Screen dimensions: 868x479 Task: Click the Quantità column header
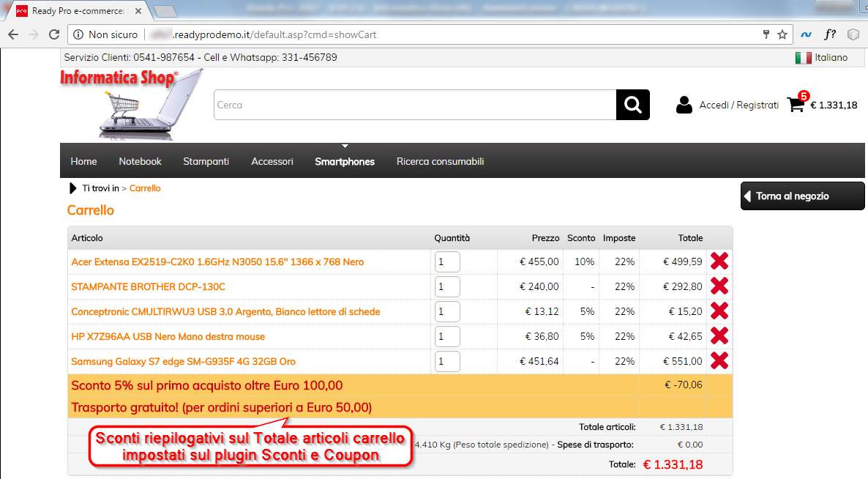click(452, 238)
